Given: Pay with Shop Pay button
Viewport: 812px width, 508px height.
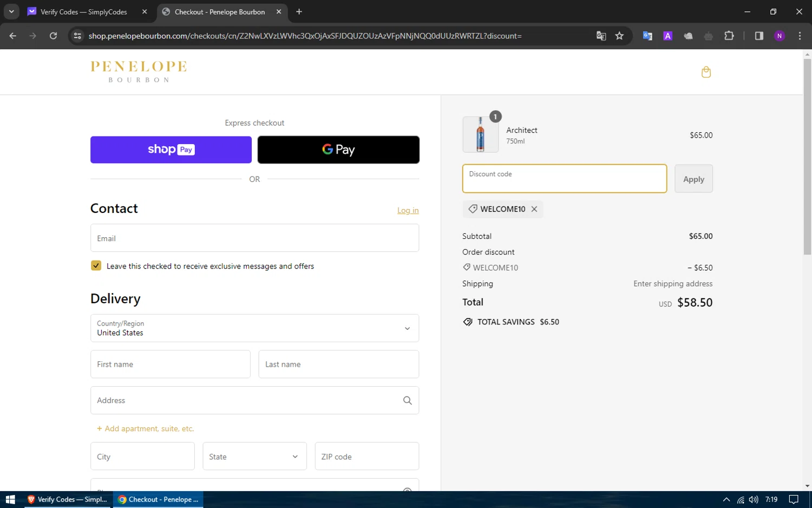Looking at the screenshot, I should [x=171, y=149].
